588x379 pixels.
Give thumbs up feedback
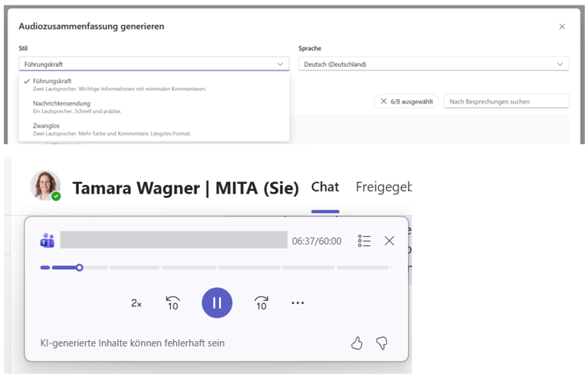357,343
